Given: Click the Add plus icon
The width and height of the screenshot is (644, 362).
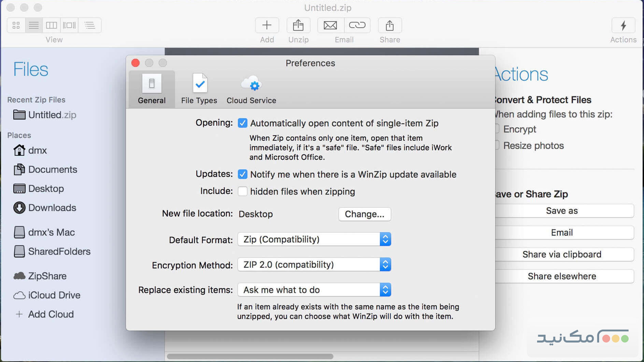Looking at the screenshot, I should 267,25.
